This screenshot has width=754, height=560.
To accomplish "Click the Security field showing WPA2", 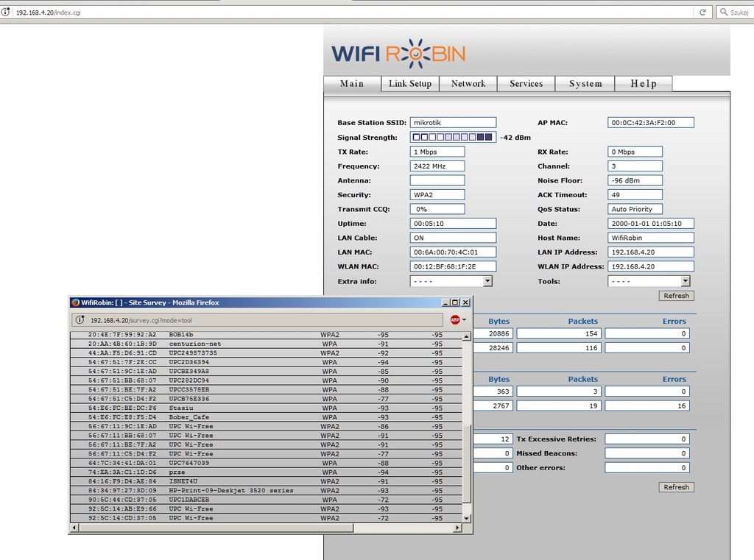I will (437, 195).
